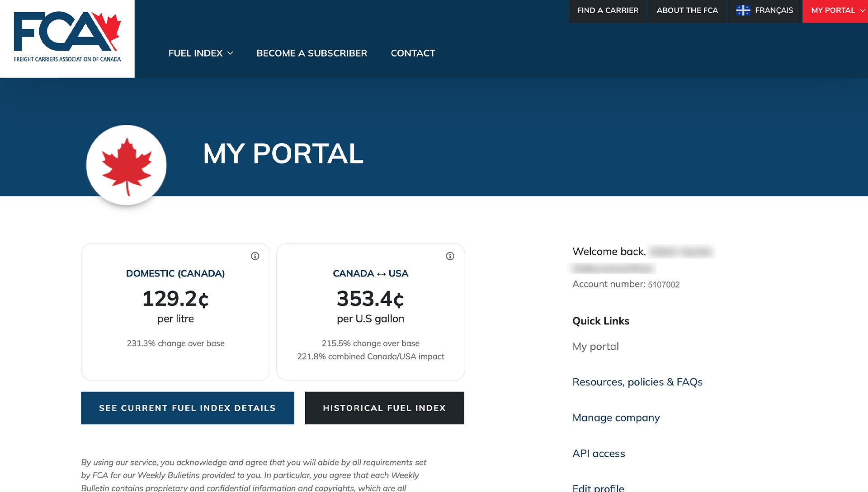Click the Quick Links heading

tap(601, 321)
